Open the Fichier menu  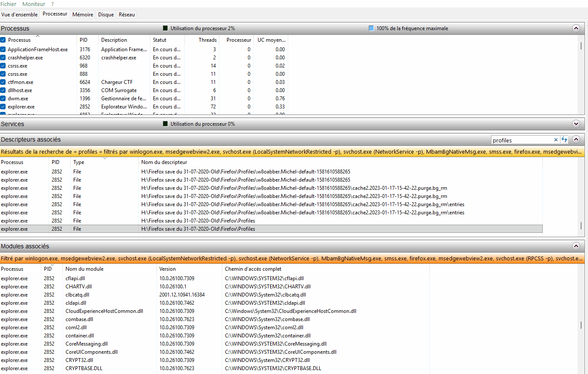point(9,4)
